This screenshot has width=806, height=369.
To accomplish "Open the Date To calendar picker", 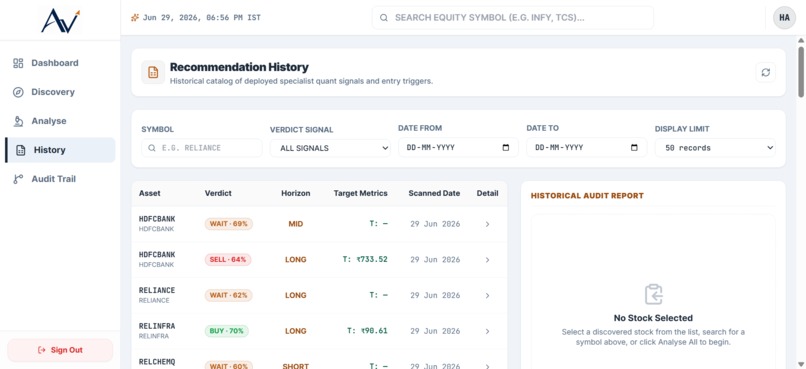I will pyautogui.click(x=634, y=147).
